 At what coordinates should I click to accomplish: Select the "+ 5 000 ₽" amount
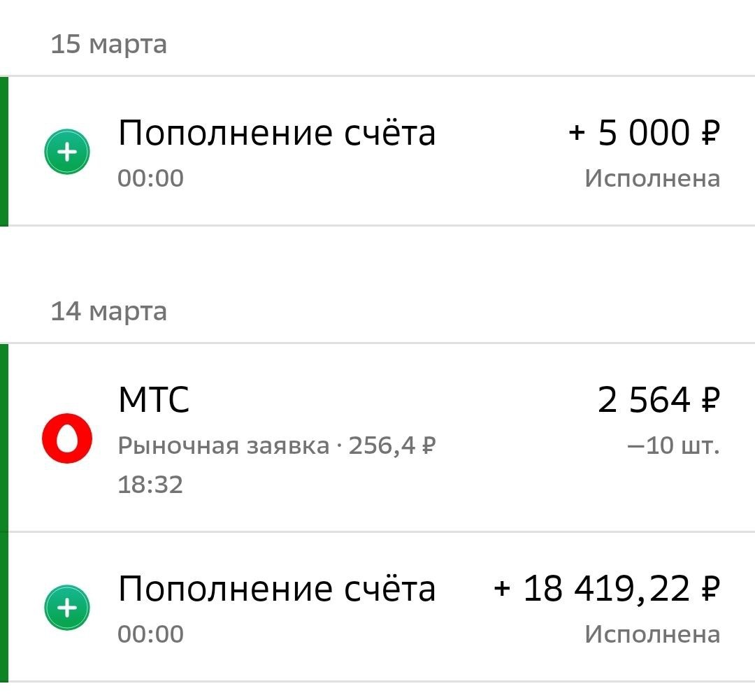[x=644, y=133]
